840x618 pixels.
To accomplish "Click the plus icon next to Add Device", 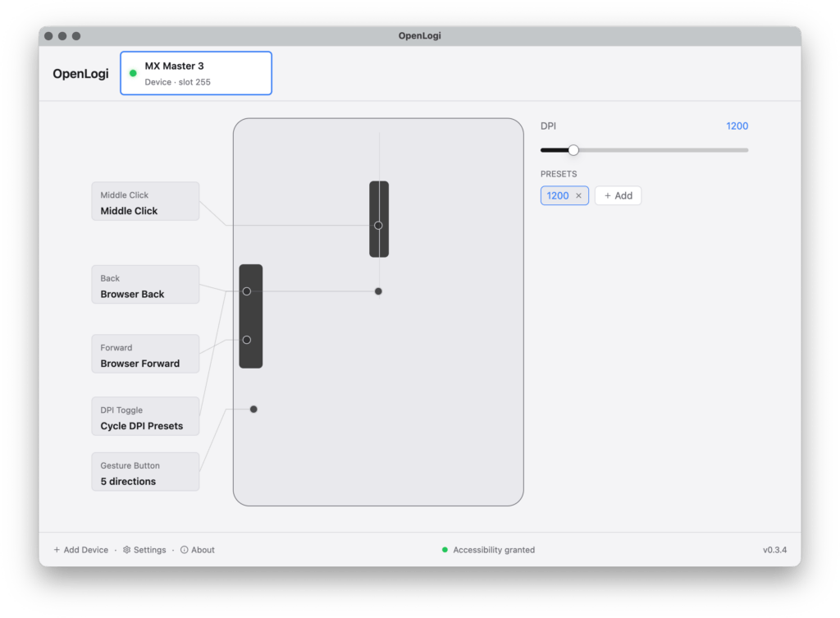I will click(57, 550).
